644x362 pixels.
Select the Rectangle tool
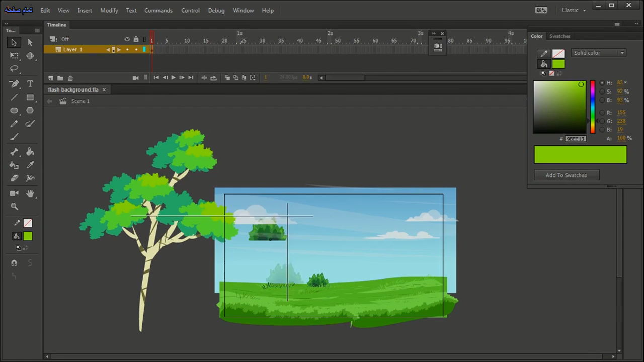click(x=30, y=97)
